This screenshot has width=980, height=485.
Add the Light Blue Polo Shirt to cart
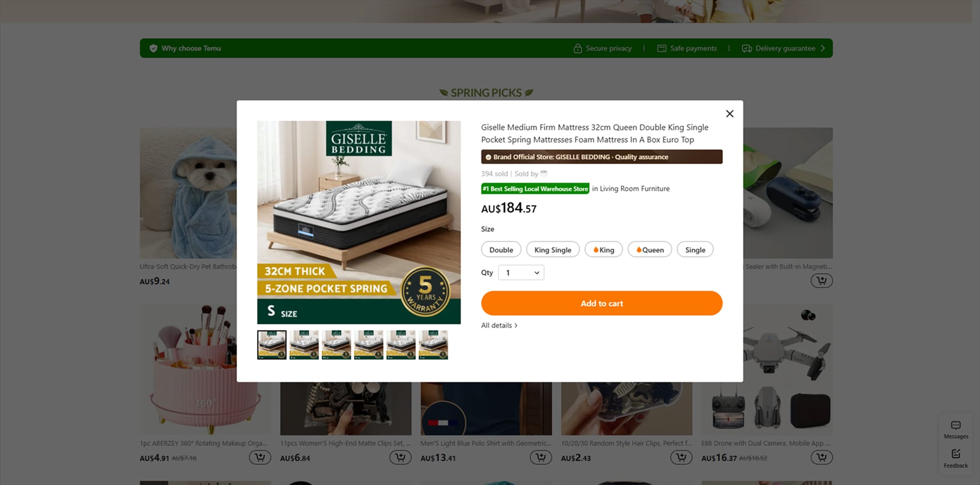tap(540, 457)
